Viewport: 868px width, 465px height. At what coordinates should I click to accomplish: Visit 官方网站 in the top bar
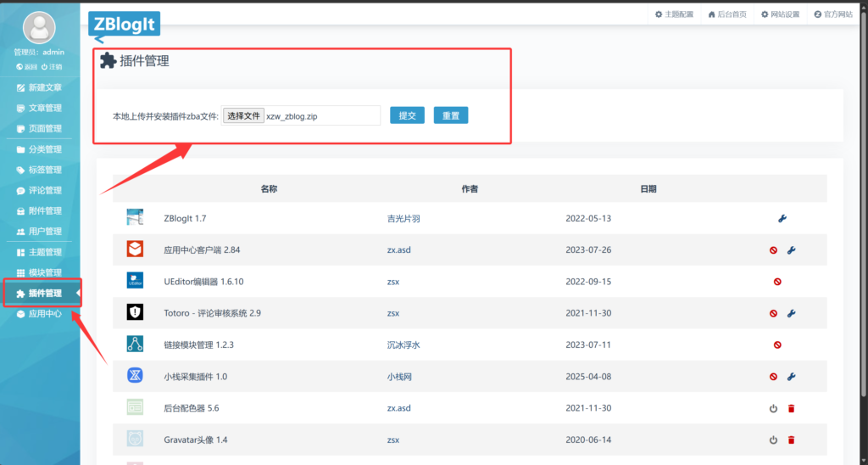point(833,14)
